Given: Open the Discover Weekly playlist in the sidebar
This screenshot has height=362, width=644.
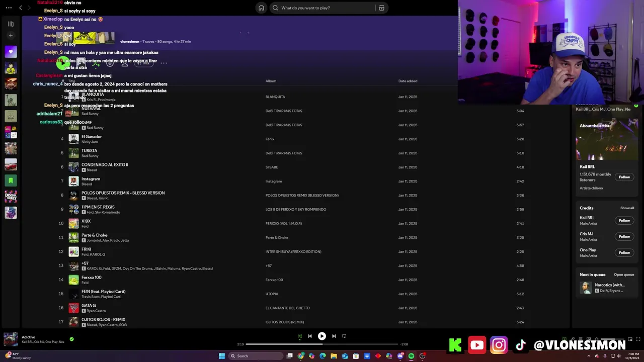Looking at the screenshot, I should (x=11, y=196).
